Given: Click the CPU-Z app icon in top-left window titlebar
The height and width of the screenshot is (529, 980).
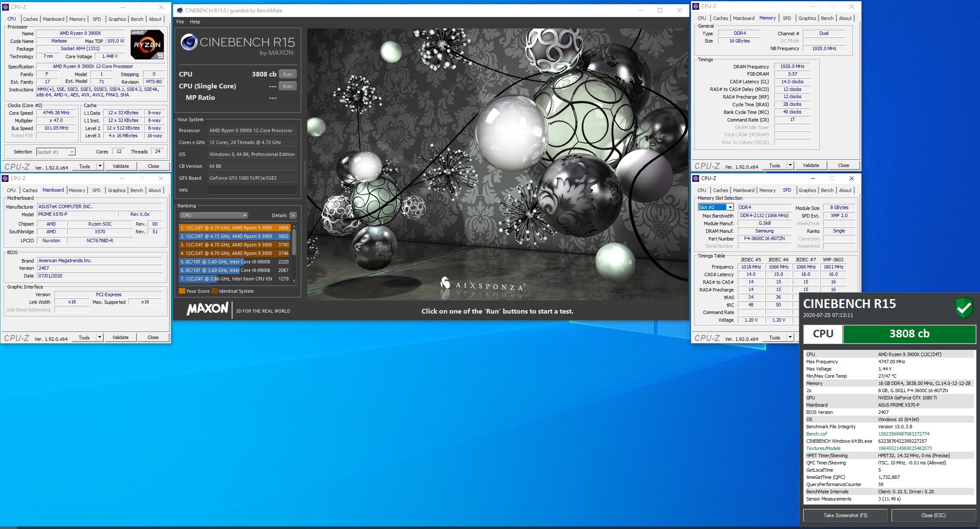Looking at the screenshot, I should (6, 7).
